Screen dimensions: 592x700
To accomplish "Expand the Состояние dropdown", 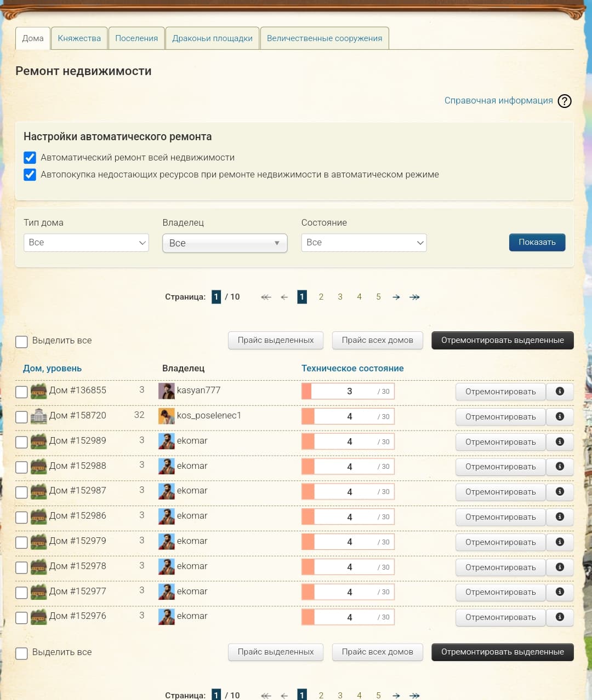I will [363, 243].
